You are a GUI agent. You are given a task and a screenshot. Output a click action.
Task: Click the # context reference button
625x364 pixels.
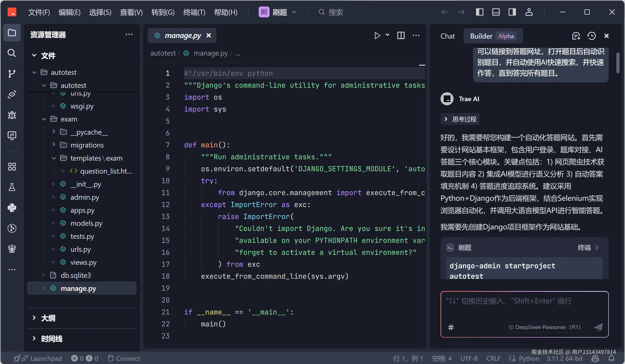coord(451,327)
